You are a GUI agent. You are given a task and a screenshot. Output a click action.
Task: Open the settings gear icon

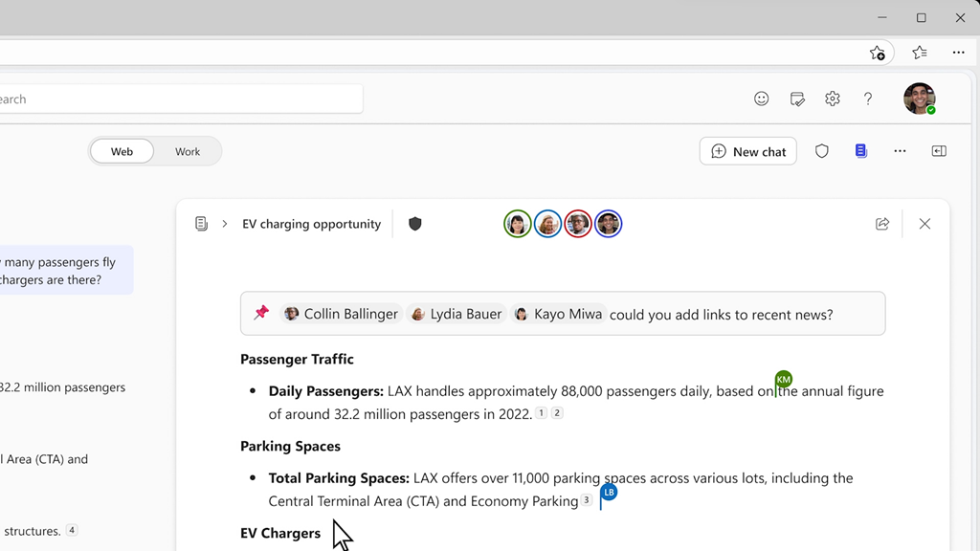click(833, 99)
